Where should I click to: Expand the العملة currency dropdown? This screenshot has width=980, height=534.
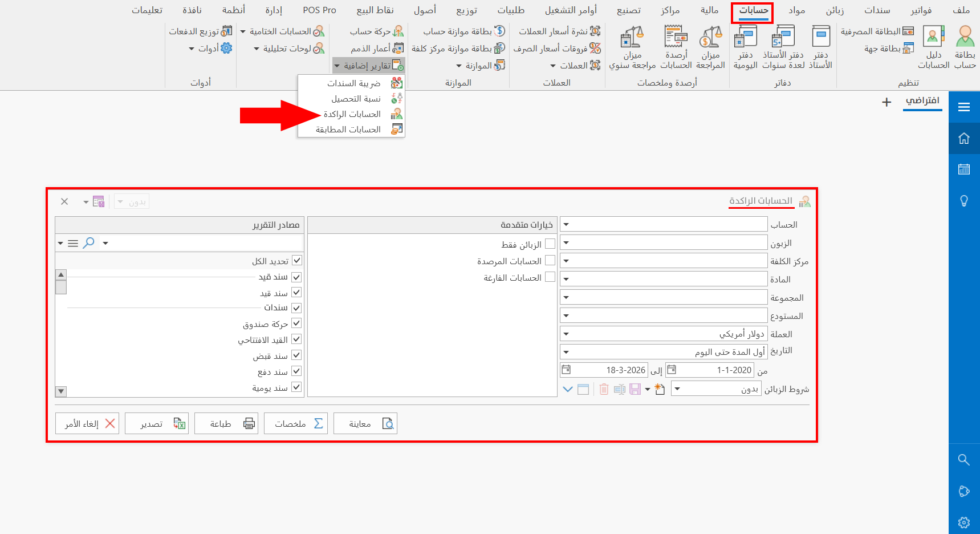(x=566, y=334)
